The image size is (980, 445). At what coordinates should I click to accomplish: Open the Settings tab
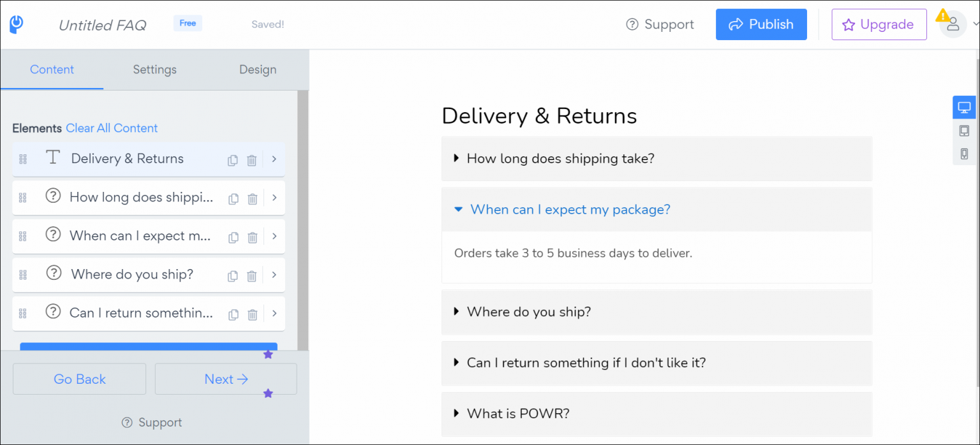[154, 69]
